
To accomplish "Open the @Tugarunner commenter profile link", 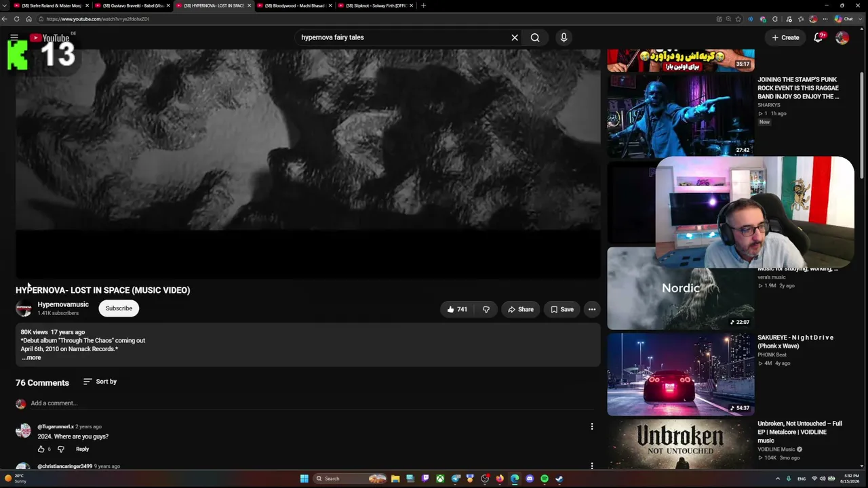I will [56, 426].
